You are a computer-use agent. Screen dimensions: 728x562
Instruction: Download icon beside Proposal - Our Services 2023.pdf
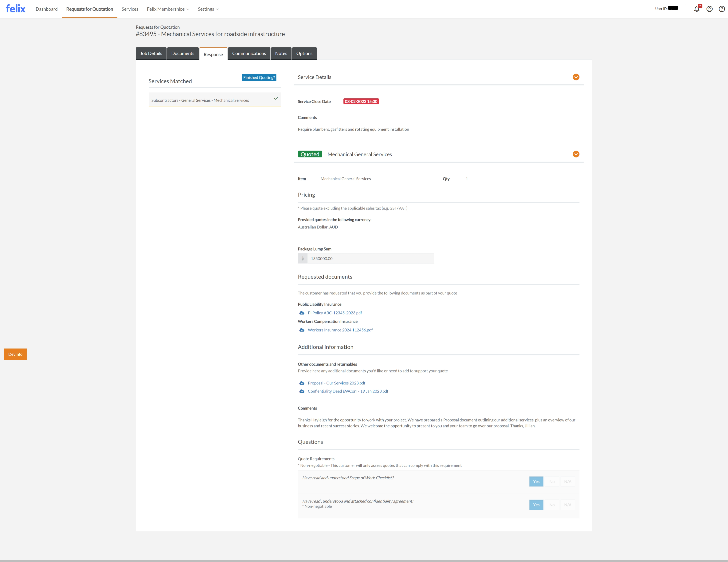tap(302, 383)
